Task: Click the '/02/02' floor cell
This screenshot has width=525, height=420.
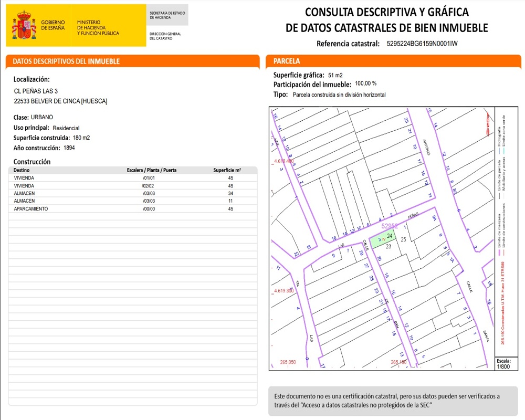Action: click(148, 186)
